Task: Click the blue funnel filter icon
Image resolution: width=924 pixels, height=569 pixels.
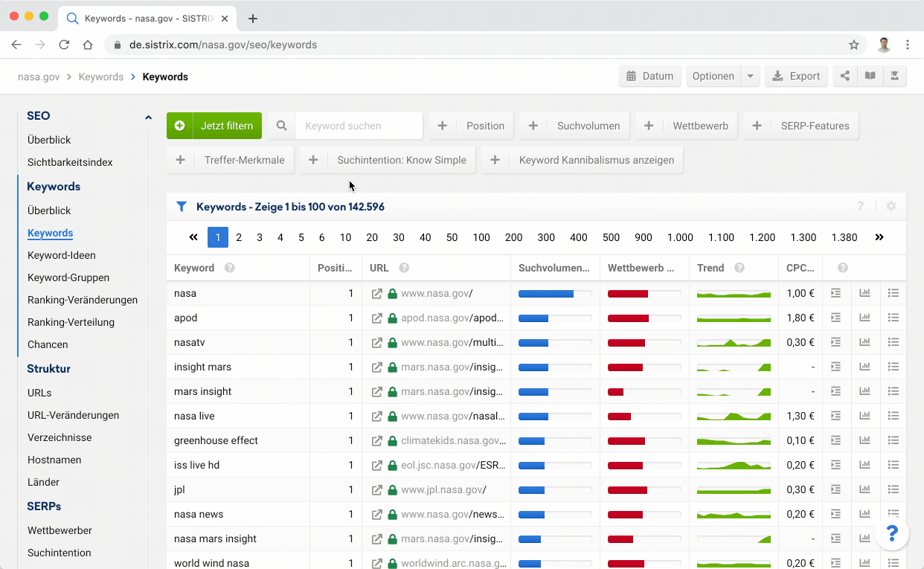Action: tap(182, 207)
